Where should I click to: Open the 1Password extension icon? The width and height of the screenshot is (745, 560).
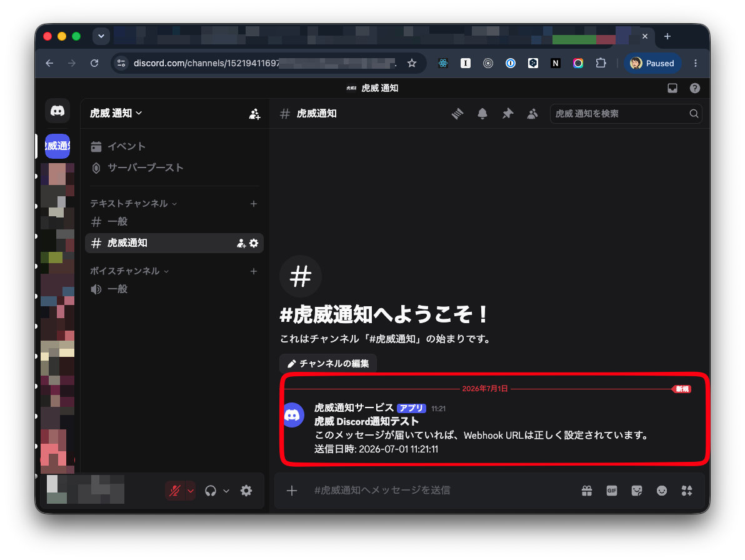[x=510, y=63]
